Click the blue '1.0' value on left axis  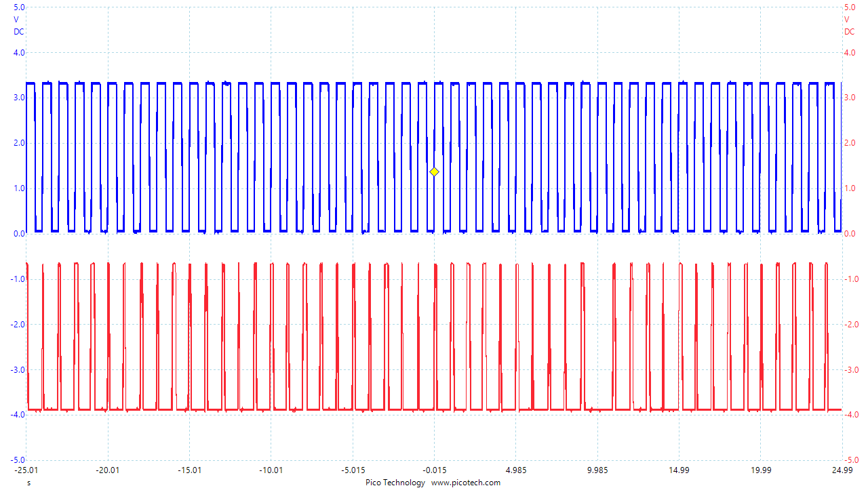point(19,188)
